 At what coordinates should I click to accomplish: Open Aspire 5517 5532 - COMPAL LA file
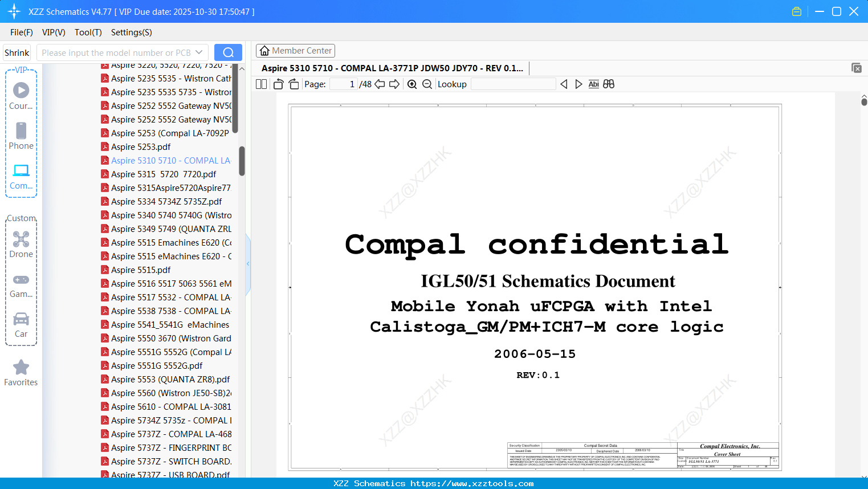tap(166, 298)
